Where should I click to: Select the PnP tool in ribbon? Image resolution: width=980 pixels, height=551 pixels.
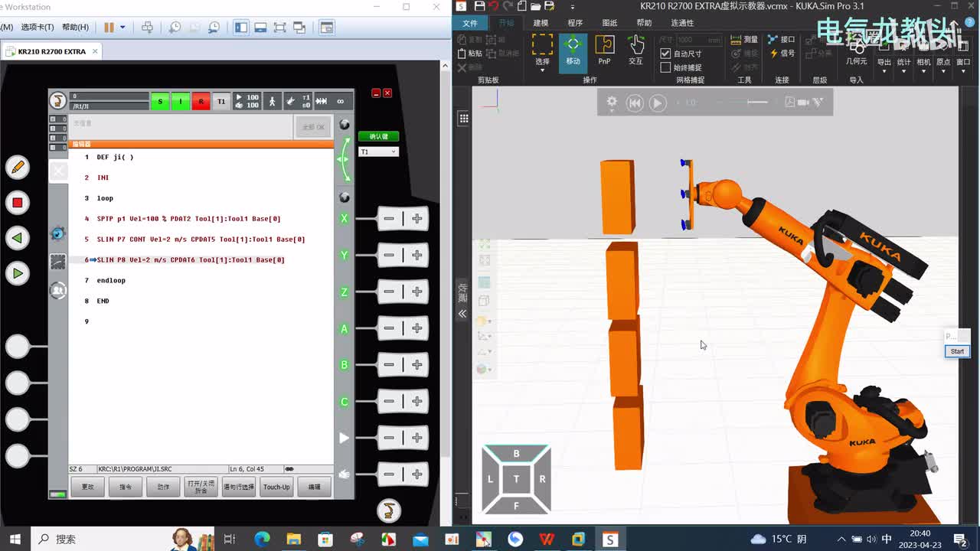(604, 51)
